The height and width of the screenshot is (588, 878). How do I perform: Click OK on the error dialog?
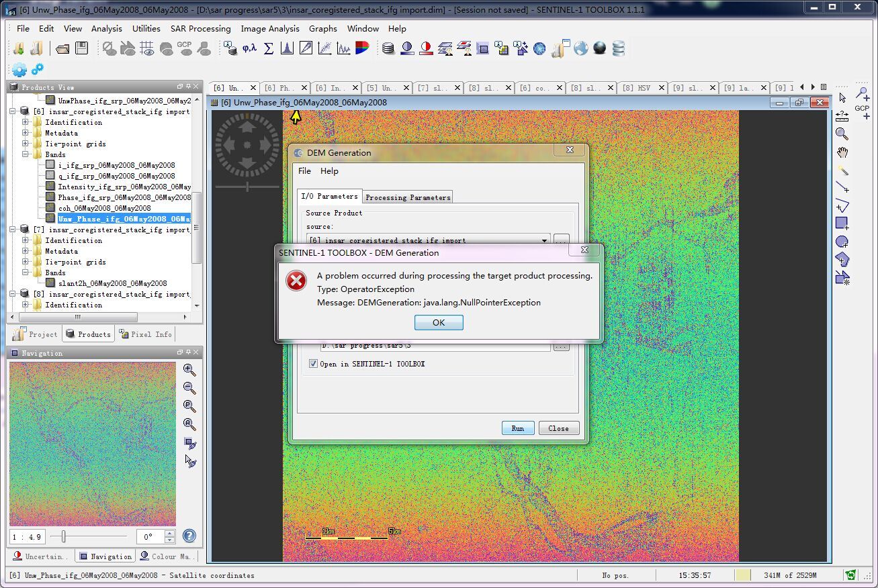point(439,323)
